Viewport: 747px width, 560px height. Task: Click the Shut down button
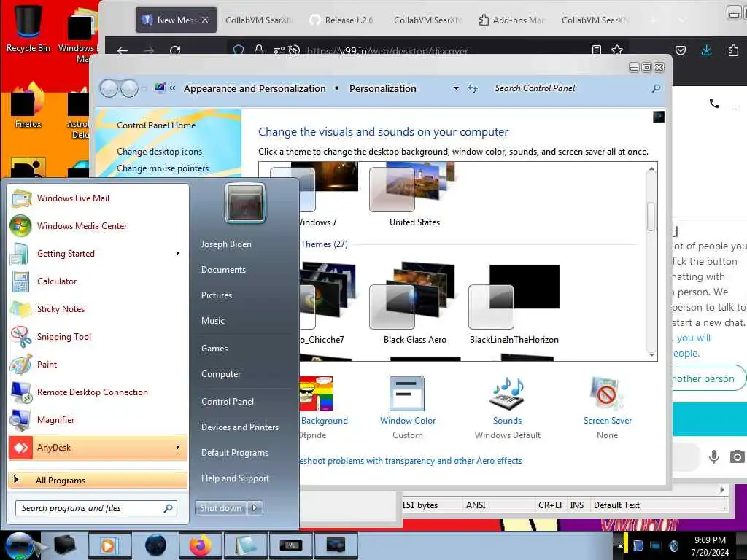click(220, 508)
